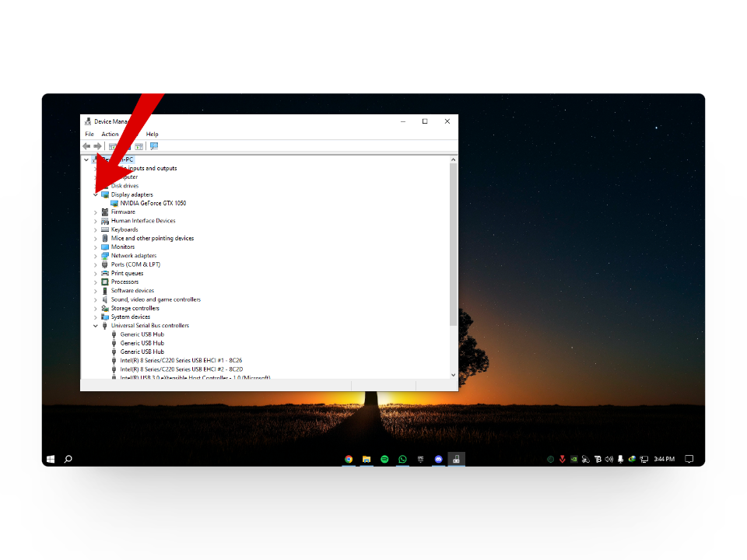Click the Keyboards category icon

click(x=105, y=229)
